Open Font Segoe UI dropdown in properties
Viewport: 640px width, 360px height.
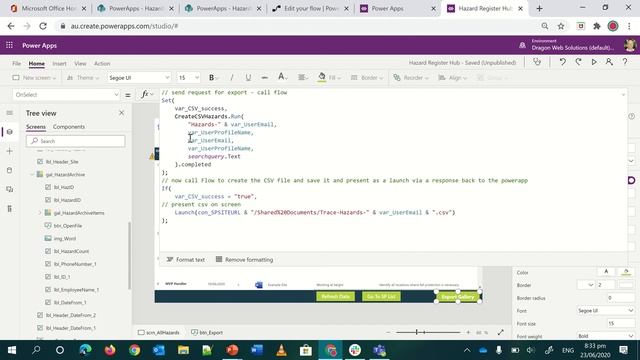(x=605, y=311)
